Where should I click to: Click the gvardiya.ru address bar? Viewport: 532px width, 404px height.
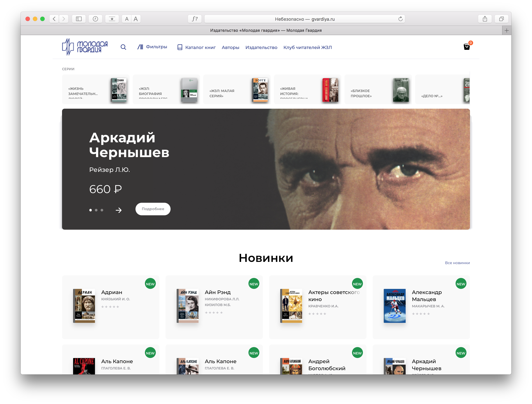click(x=304, y=19)
